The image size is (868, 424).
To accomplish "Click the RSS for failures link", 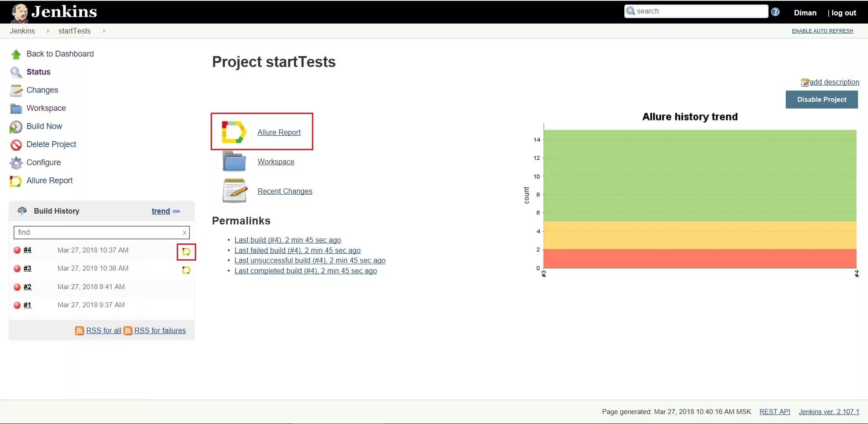I will (160, 331).
